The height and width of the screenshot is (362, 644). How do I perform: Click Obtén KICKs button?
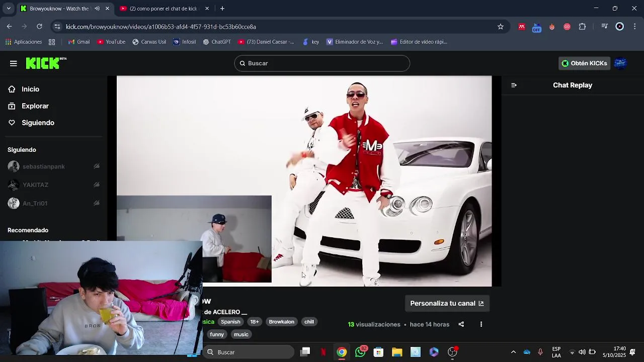click(x=584, y=63)
